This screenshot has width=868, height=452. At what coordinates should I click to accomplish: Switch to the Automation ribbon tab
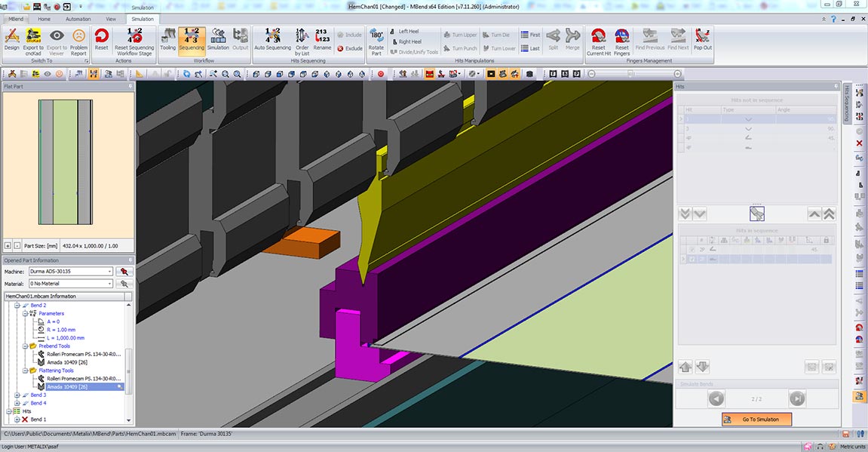click(78, 19)
